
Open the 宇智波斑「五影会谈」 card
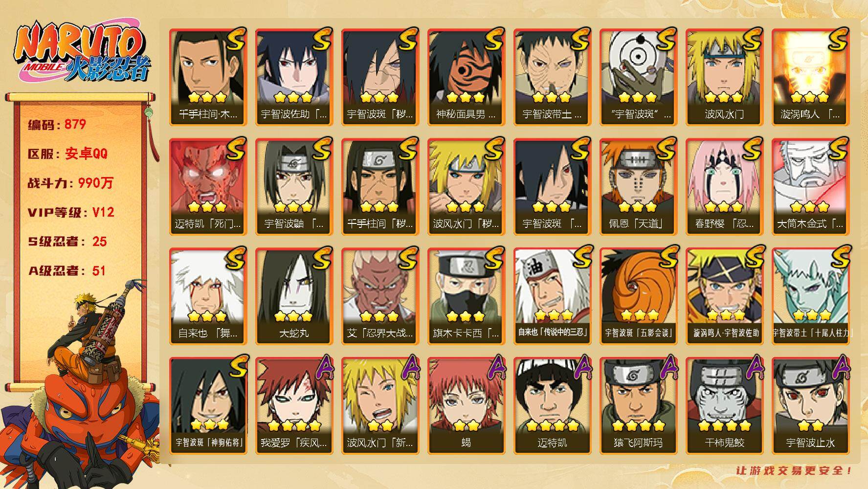[x=638, y=296]
